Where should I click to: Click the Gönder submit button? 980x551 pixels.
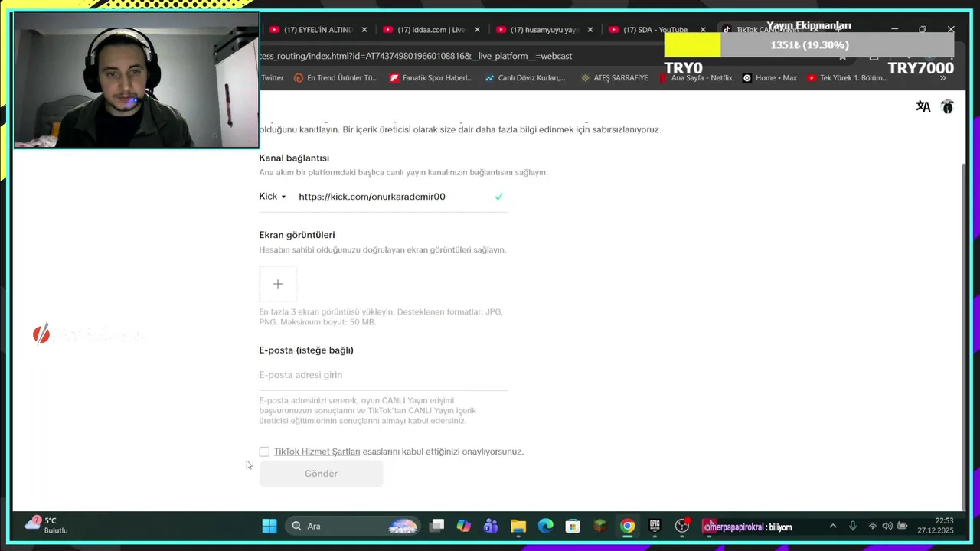pyautogui.click(x=321, y=474)
